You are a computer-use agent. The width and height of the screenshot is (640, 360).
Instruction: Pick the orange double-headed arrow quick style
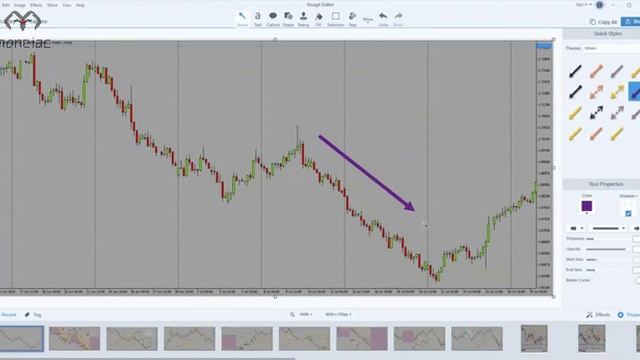tap(596, 92)
